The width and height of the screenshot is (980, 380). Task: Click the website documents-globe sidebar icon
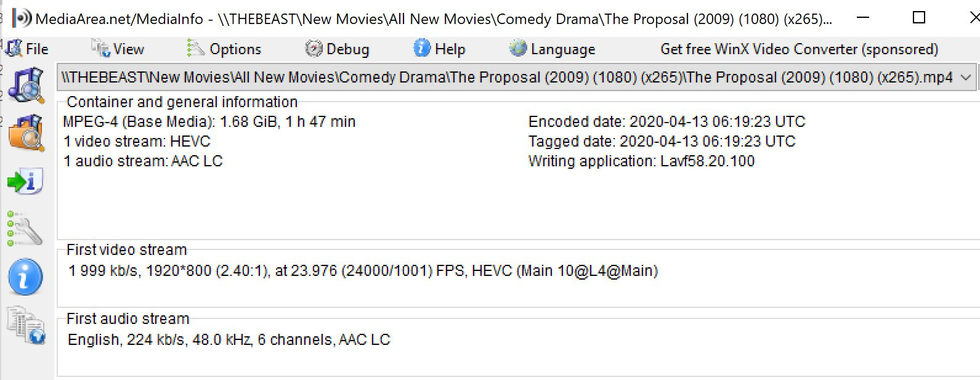[x=26, y=325]
